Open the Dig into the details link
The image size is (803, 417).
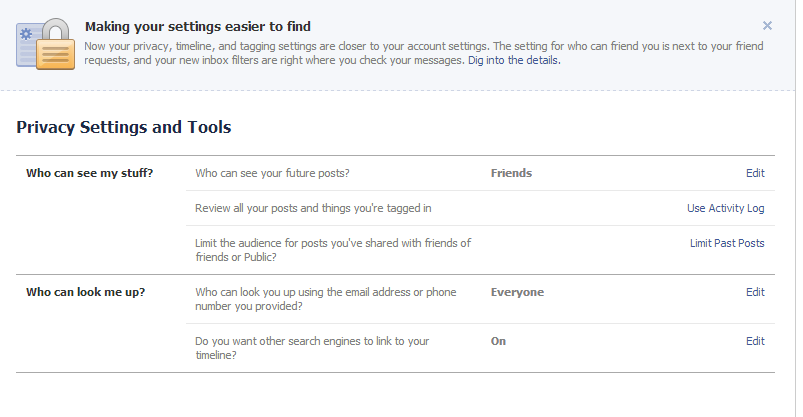tap(514, 60)
